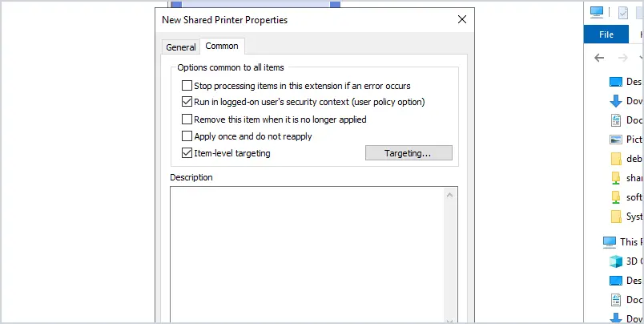
Task: Tick Apply once and do not reapply
Action: pyautogui.click(x=187, y=136)
